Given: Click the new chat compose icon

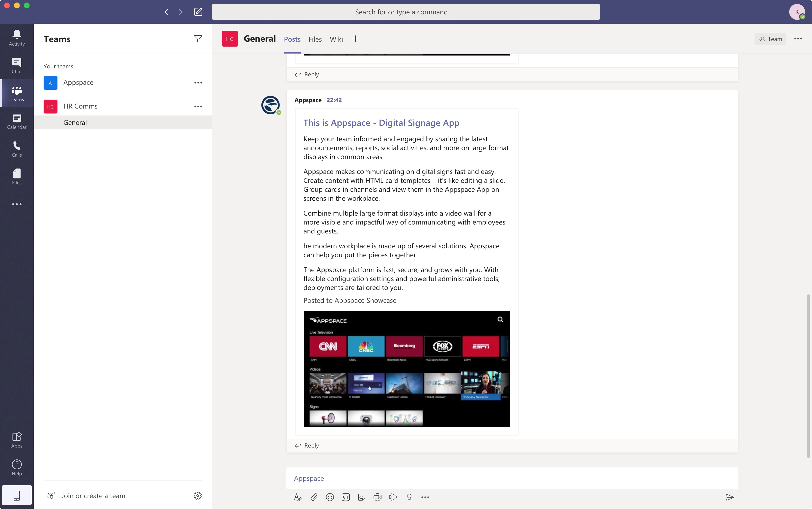Looking at the screenshot, I should coord(198,12).
